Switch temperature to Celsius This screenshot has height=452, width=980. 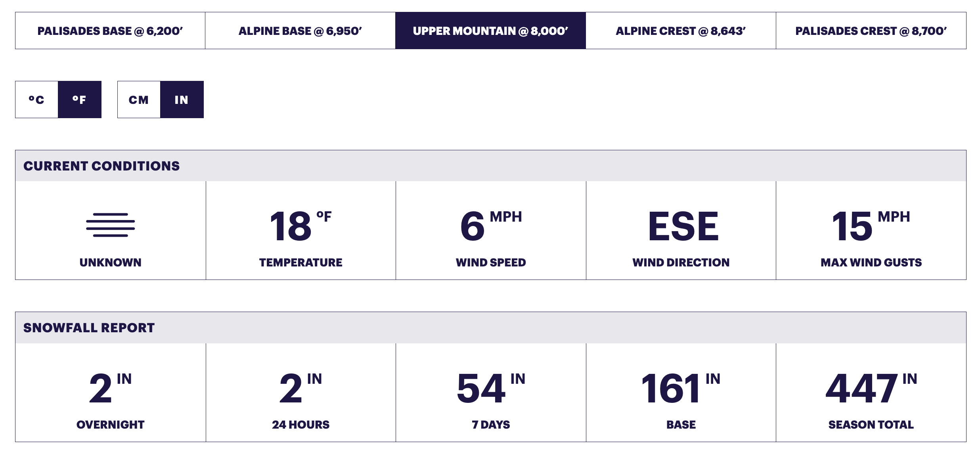coord(37,100)
